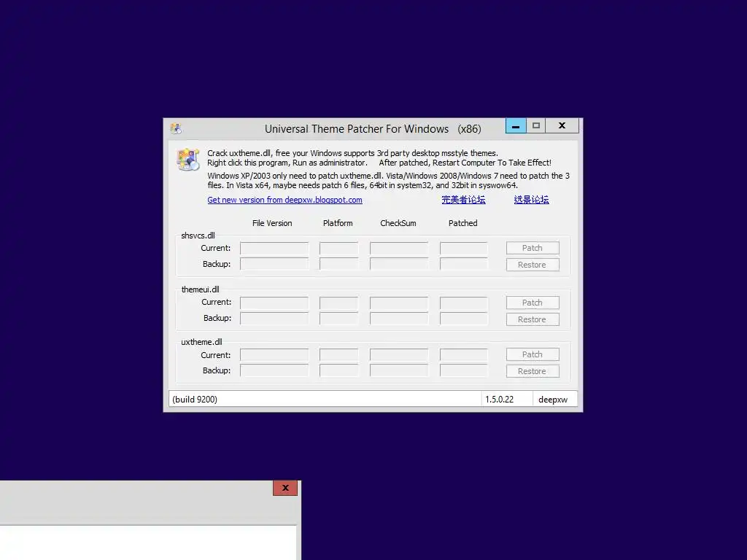
Task: Select themeui.dll Backup File Version field
Action: [x=274, y=319]
